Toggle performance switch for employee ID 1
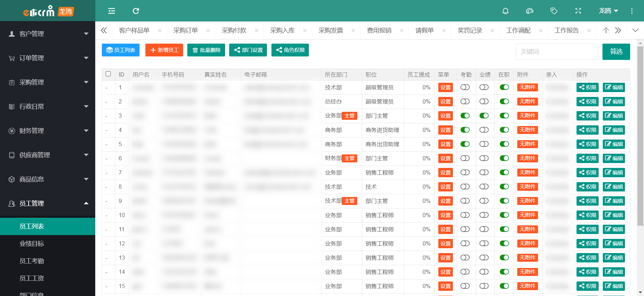The width and height of the screenshot is (644, 296). pos(484,87)
